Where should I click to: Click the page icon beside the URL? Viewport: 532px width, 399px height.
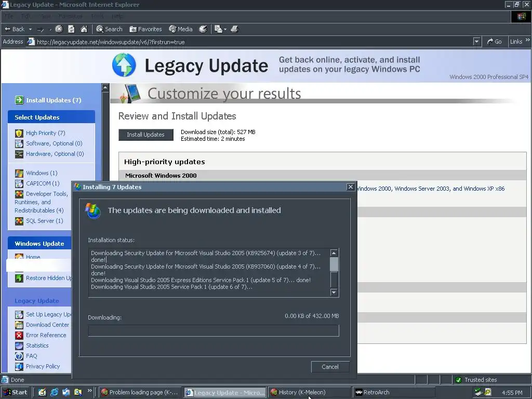(31, 42)
